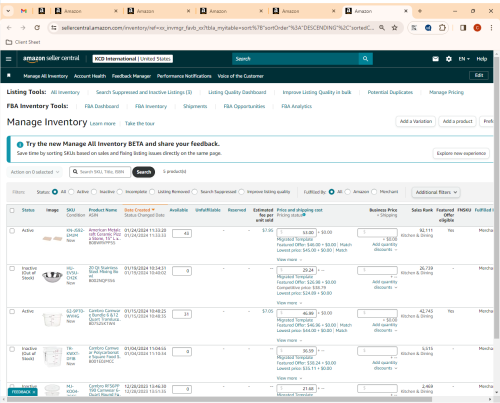Open the browser extensions puzzle icon
The width and height of the screenshot is (500, 403).
[442, 28]
